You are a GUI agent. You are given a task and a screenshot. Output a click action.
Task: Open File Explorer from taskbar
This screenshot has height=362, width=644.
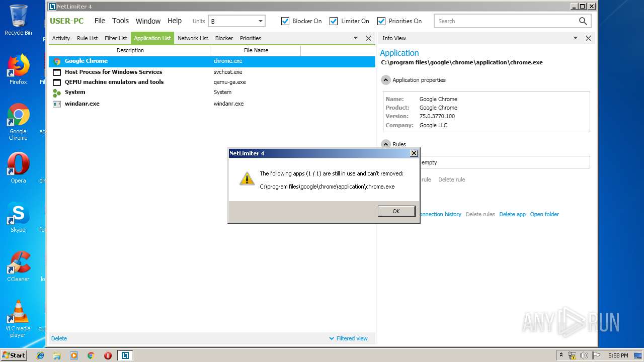click(57, 355)
